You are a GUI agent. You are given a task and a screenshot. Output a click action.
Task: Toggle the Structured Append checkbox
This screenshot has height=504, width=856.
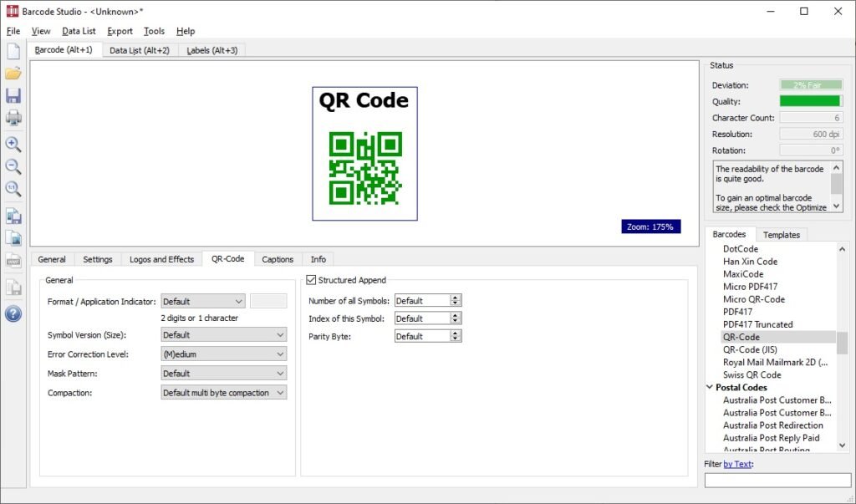311,280
